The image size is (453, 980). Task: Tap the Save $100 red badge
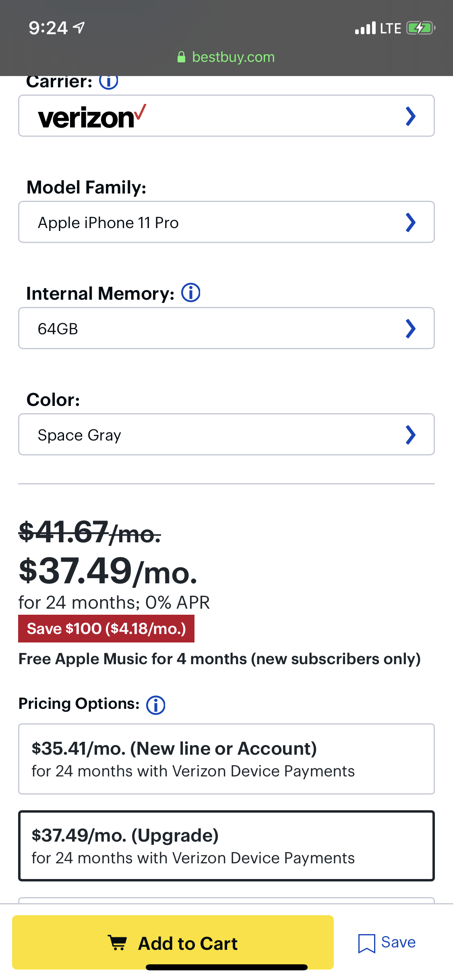(106, 628)
